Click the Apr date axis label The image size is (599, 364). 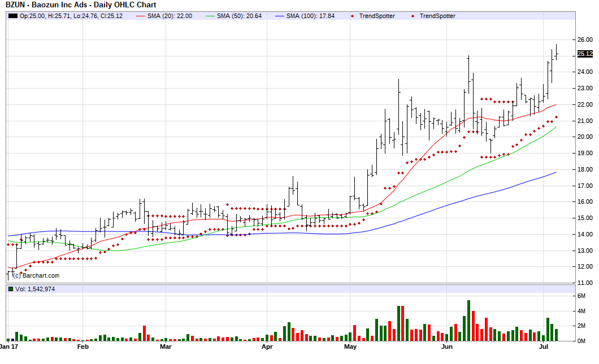click(267, 347)
